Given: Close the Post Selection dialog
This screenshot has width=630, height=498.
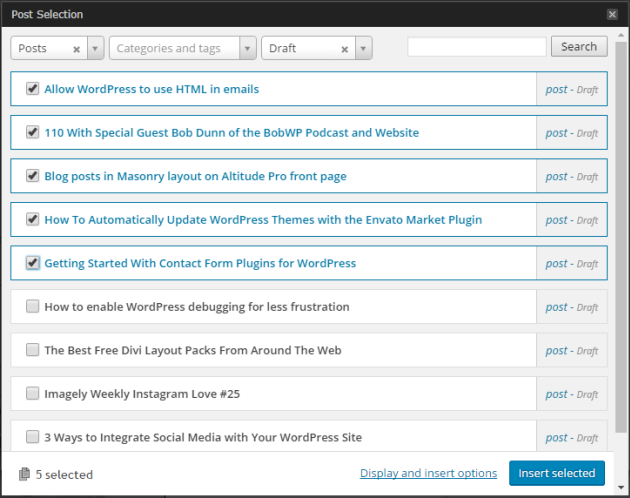Looking at the screenshot, I should (x=612, y=14).
